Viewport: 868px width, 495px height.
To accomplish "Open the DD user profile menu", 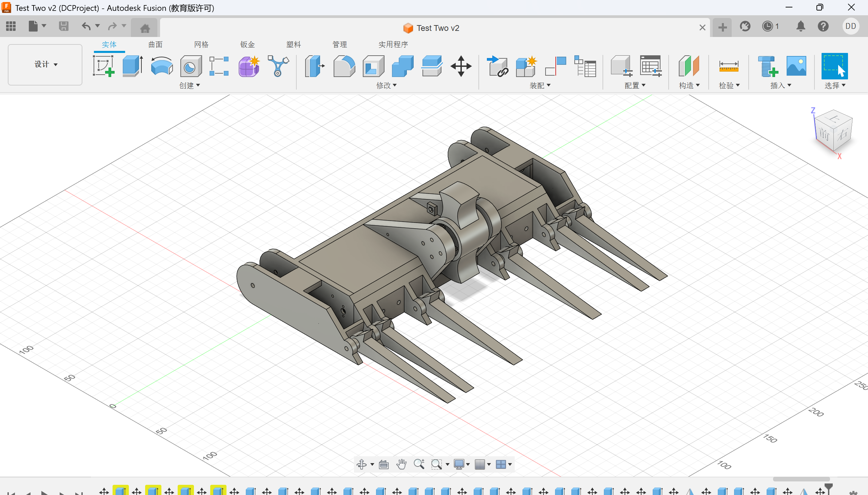I will click(850, 26).
